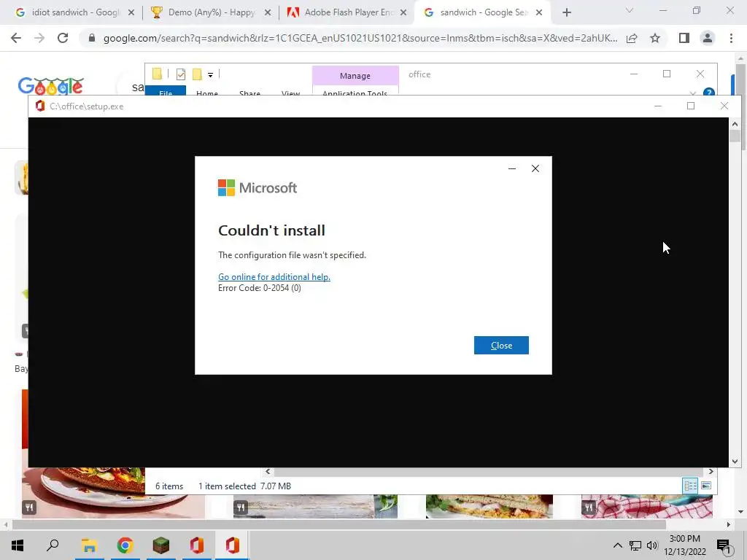Select the Manage tab in File Explorer
This screenshot has width=747, height=560.
(x=355, y=76)
